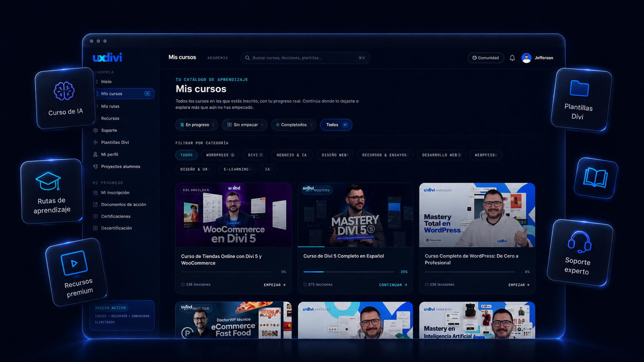Image resolution: width=644 pixels, height=362 pixels.
Task: Toggle the DESARROLLO WEB category chip
Action: (x=442, y=155)
